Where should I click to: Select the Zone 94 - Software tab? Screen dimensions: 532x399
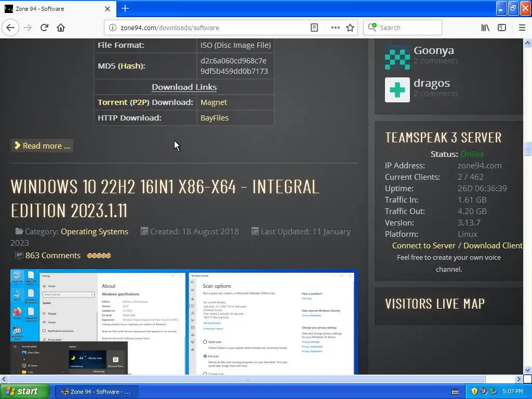pos(58,9)
